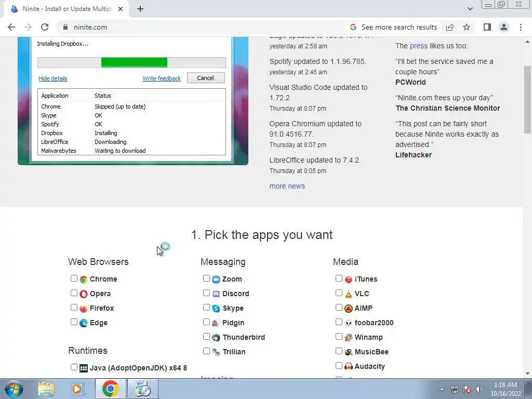Click the Firefox app icon

coord(84,309)
